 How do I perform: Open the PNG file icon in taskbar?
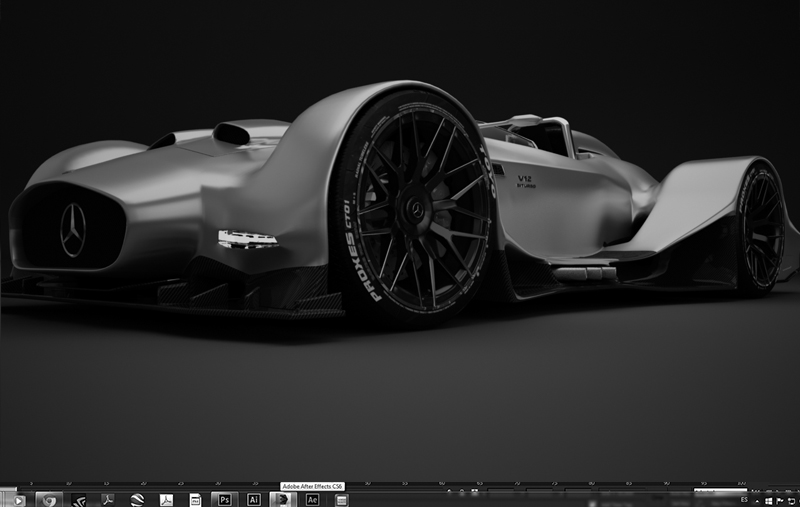tap(195, 500)
